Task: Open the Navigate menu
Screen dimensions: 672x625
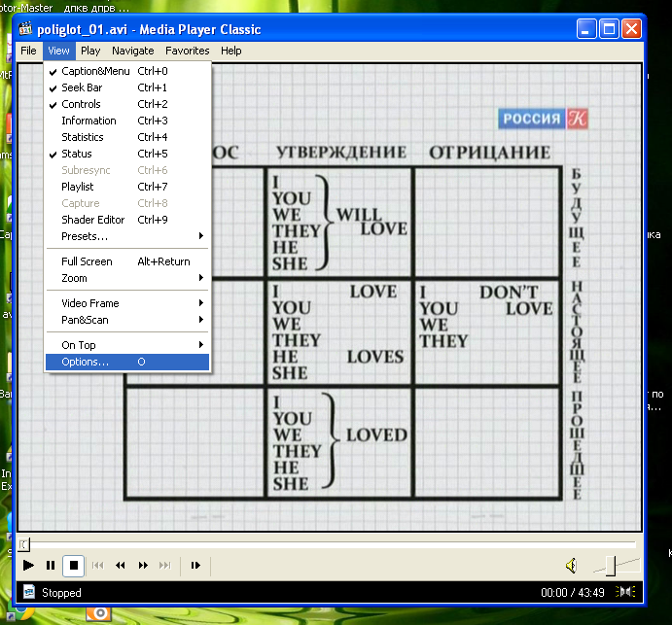Action: pos(133,51)
